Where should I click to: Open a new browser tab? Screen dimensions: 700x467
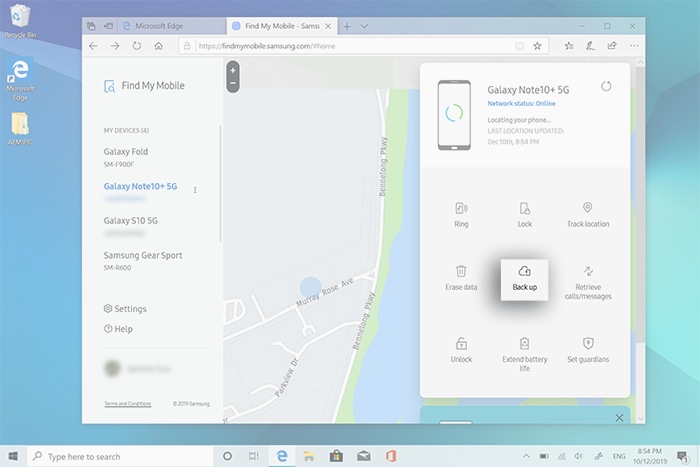pos(347,26)
